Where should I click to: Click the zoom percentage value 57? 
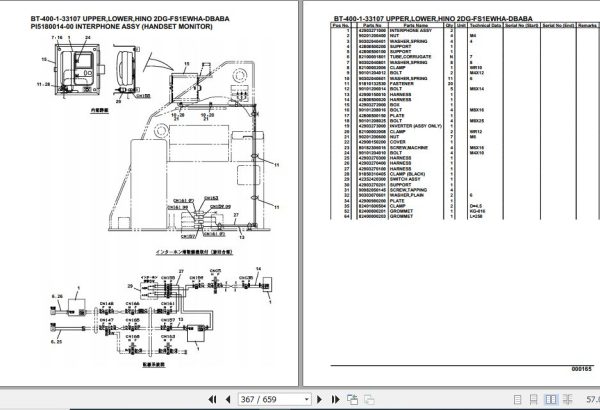[593, 400]
